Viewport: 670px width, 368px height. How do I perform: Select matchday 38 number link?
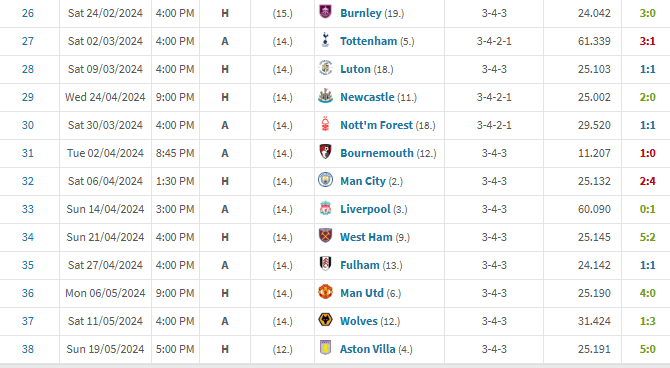pos(28,349)
